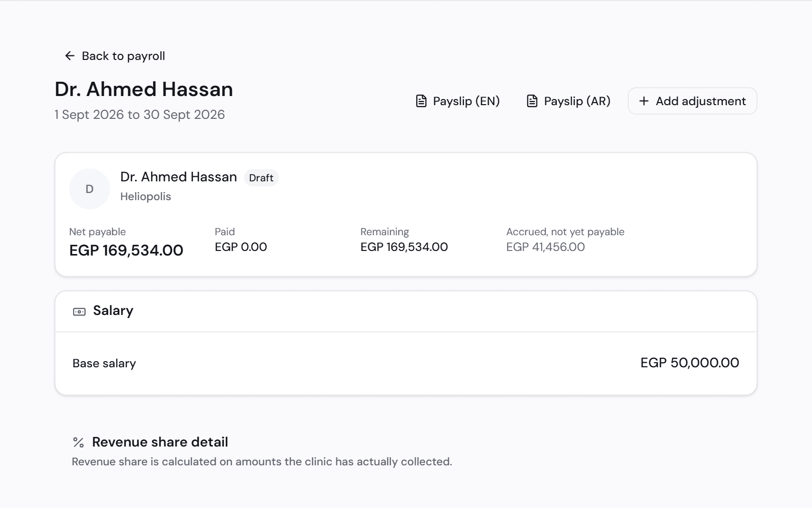
Task: Click the document icon beside Payslip (EN)
Action: tap(421, 101)
